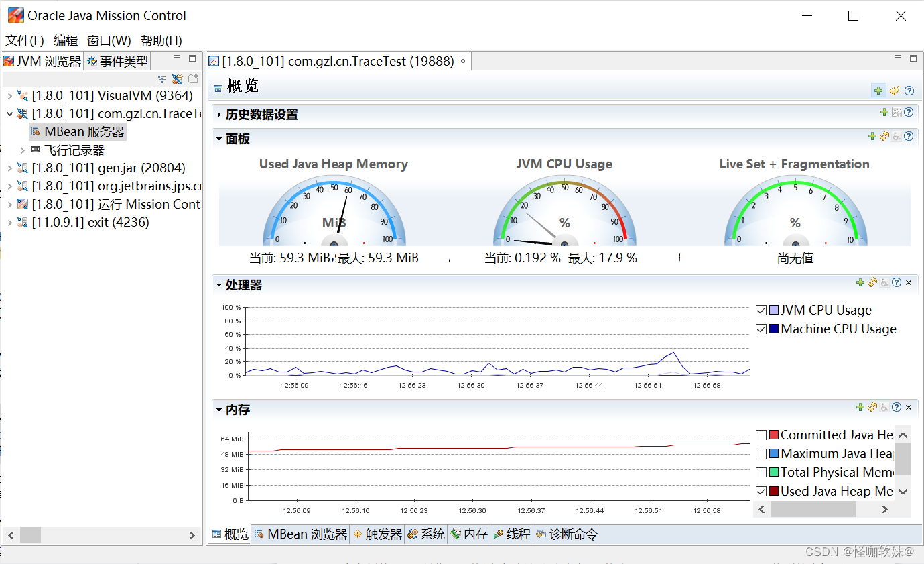Add attribute with 处理器 section plus icon
The height and width of the screenshot is (564, 924).
[x=860, y=282]
